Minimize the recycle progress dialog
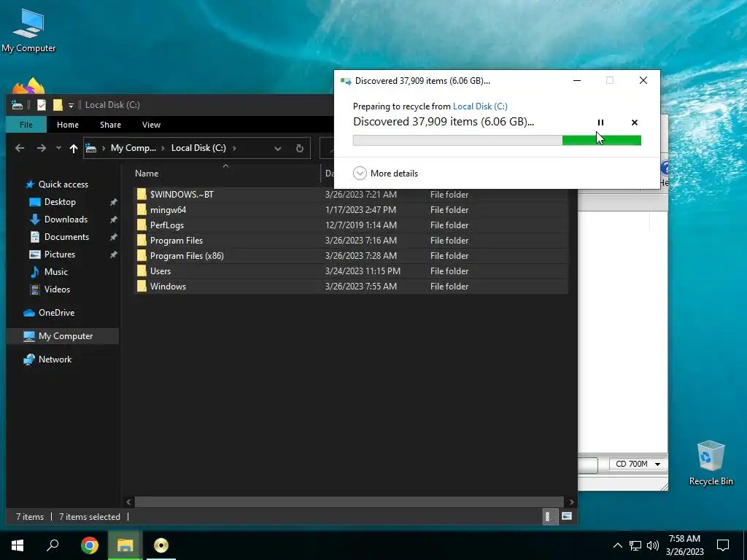This screenshot has width=747, height=560. (576, 80)
